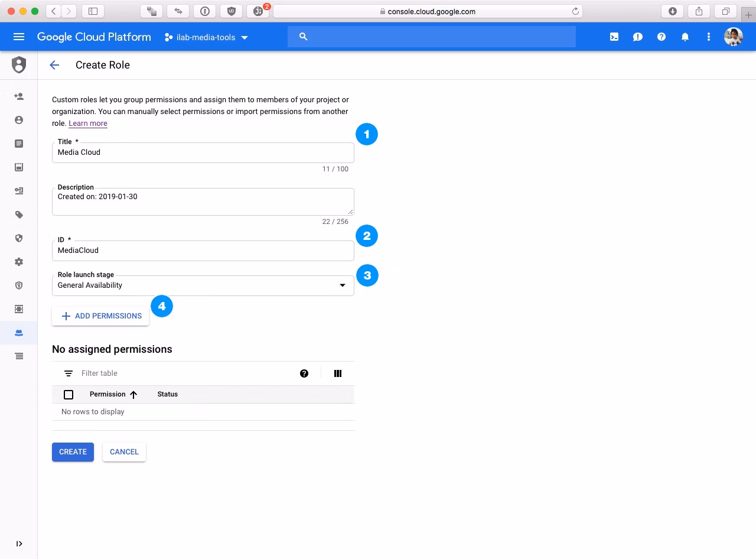This screenshot has height=559, width=756.
Task: Click the Cloud Platform search bar
Action: [432, 37]
